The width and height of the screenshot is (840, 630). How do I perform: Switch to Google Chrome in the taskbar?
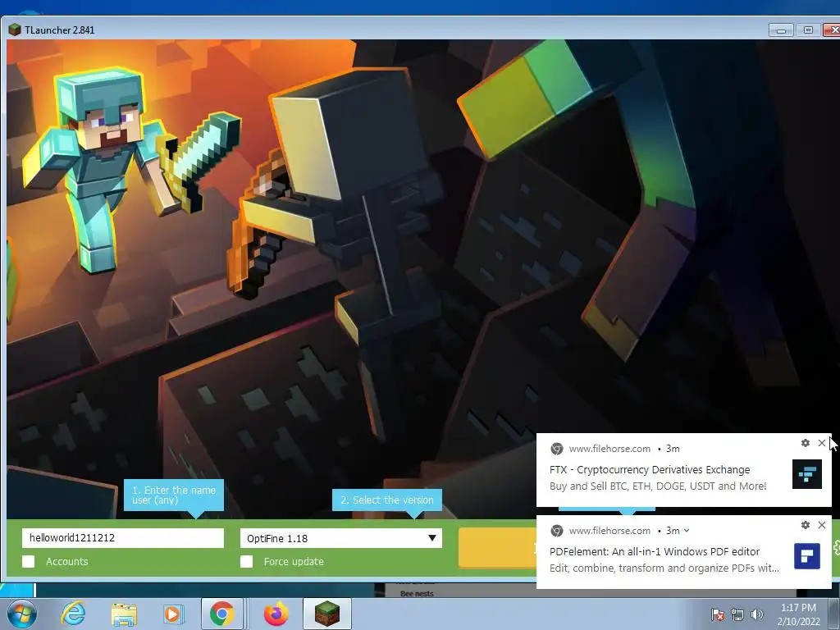coord(221,614)
